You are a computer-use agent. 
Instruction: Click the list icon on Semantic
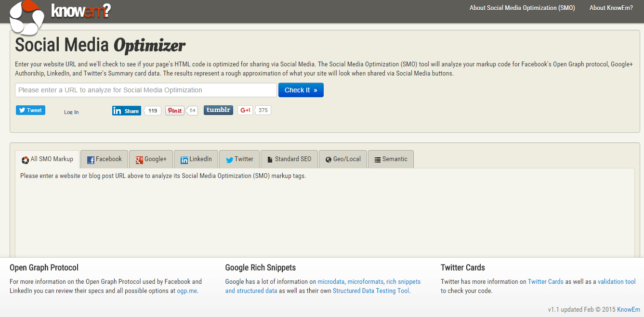click(x=378, y=160)
